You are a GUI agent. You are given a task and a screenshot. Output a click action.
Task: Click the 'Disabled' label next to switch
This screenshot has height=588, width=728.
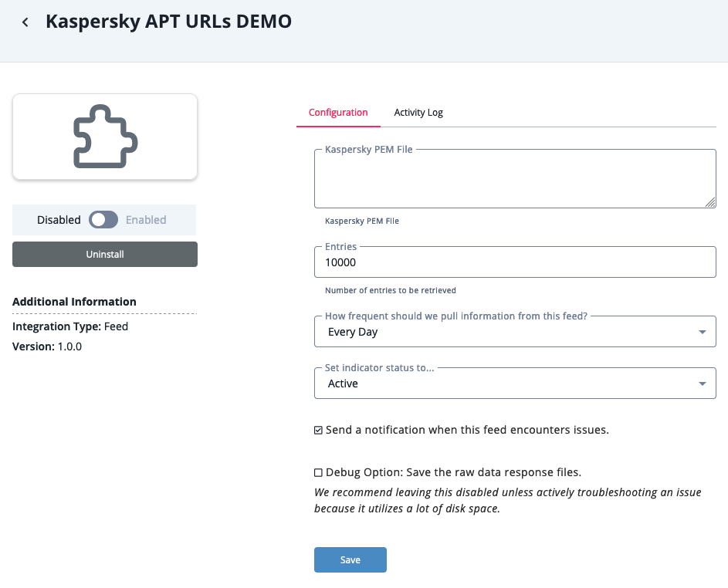click(x=59, y=219)
